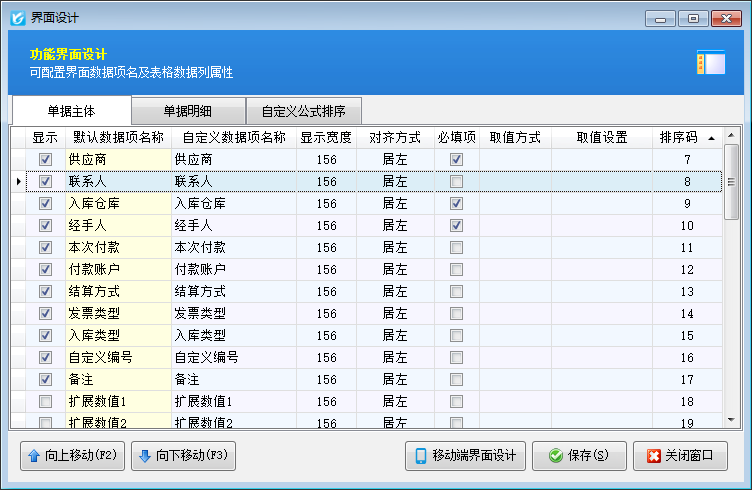Uncheck display checkbox for 供应商 row
The height and width of the screenshot is (490, 752).
click(45, 160)
